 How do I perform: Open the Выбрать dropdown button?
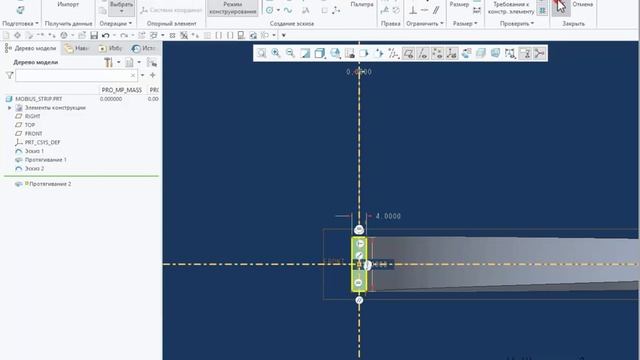pyautogui.click(x=121, y=7)
